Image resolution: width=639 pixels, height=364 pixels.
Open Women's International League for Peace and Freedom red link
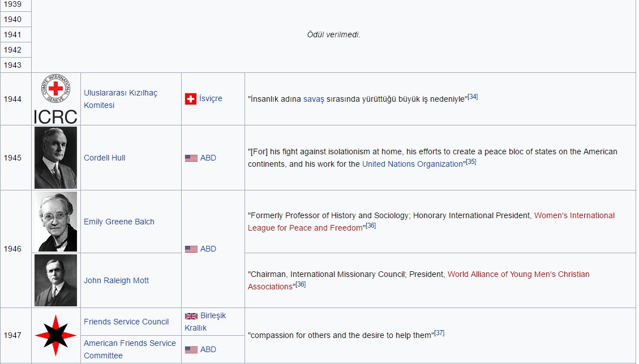pyautogui.click(x=431, y=222)
